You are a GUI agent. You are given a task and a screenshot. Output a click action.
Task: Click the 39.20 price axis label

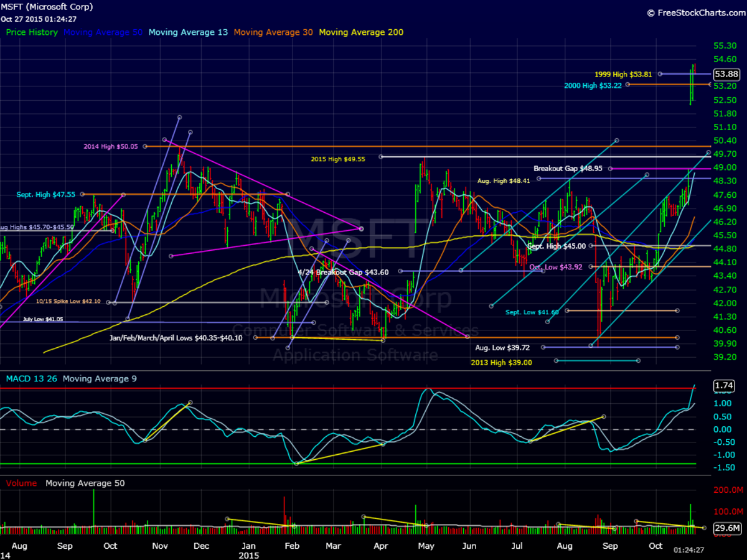[x=724, y=357]
